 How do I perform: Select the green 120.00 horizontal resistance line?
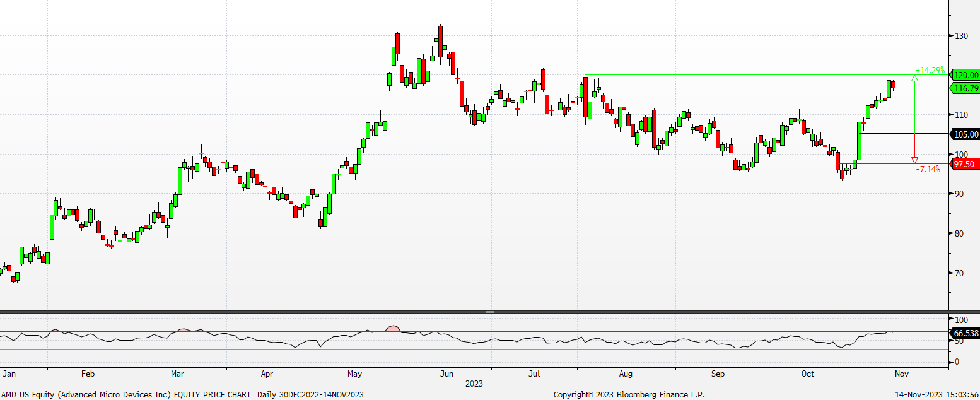(766, 75)
